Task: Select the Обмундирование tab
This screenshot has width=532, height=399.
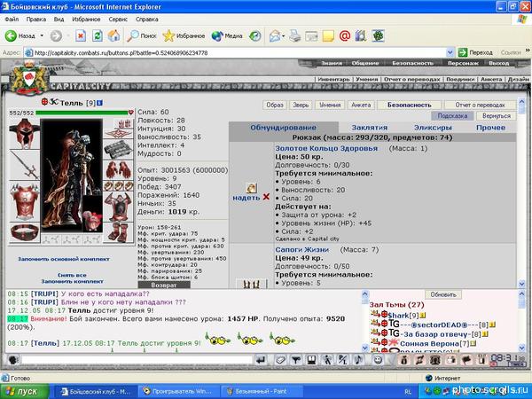Action: (x=284, y=128)
